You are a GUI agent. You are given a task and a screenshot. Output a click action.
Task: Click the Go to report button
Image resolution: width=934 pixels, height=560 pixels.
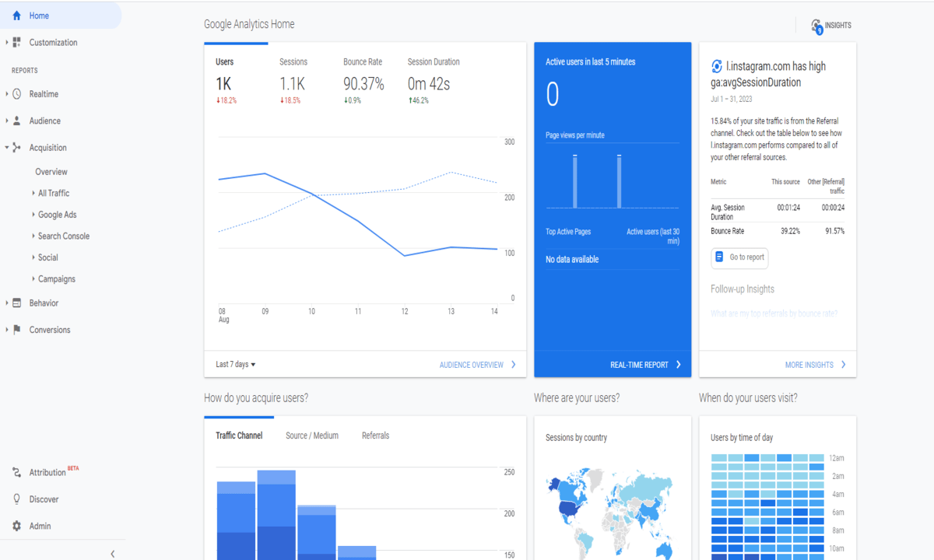pyautogui.click(x=739, y=257)
